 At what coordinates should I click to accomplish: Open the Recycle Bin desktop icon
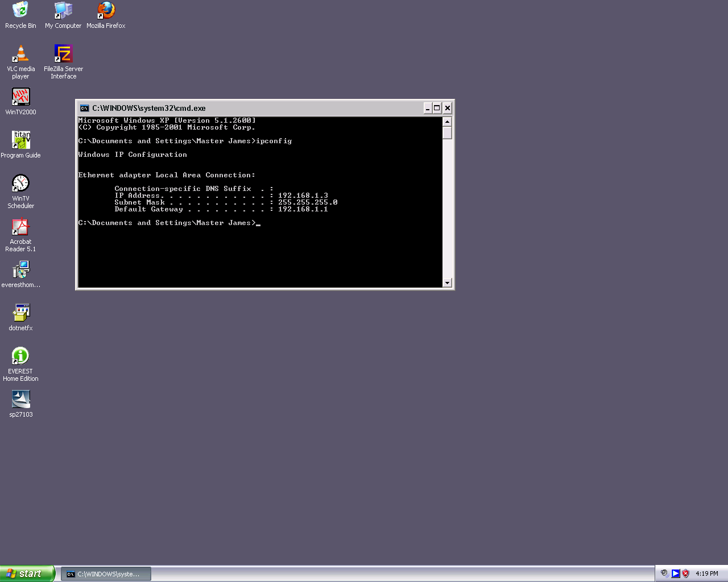[x=20, y=10]
